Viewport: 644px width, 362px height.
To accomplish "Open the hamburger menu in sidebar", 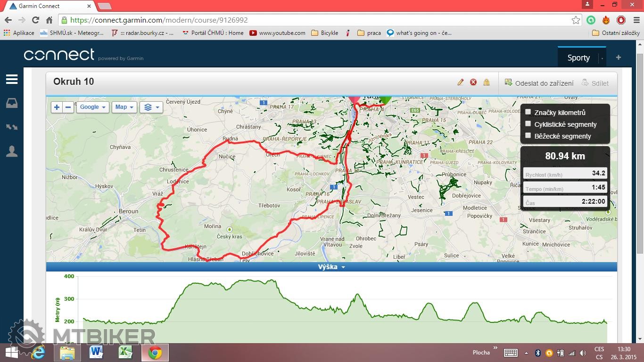I will coord(12,79).
